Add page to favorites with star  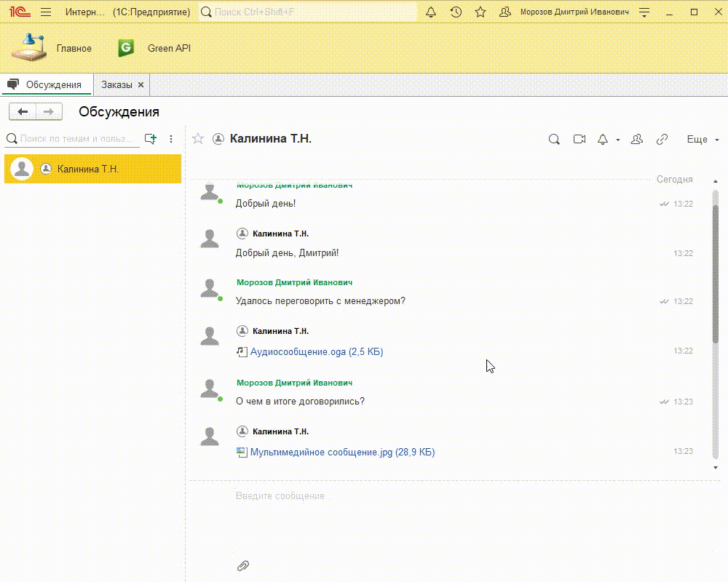tap(480, 12)
